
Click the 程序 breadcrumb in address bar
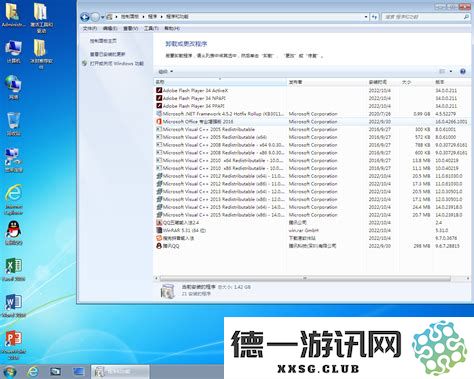point(152,17)
